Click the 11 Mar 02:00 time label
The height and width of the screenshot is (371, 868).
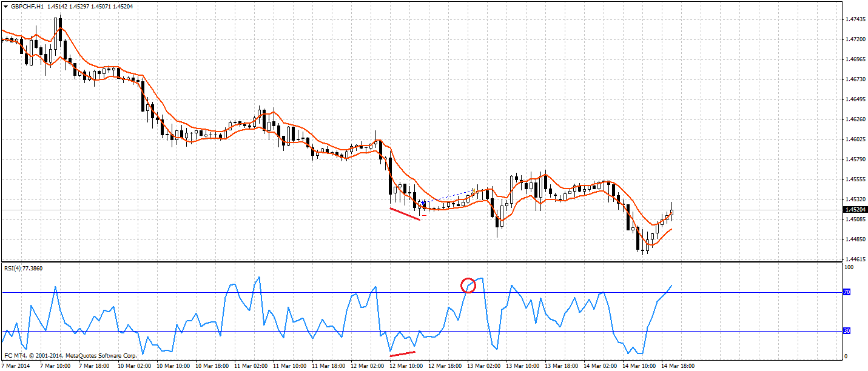252,366
